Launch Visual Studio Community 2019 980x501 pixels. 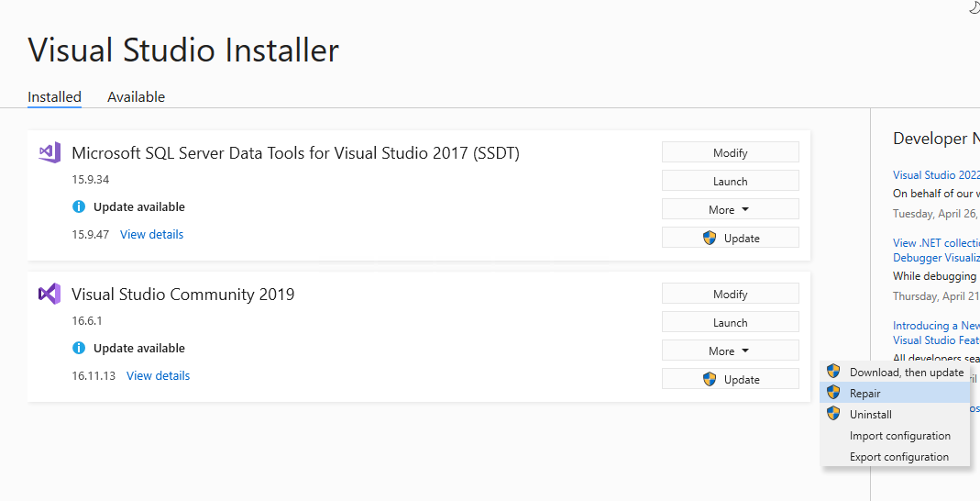pos(730,322)
